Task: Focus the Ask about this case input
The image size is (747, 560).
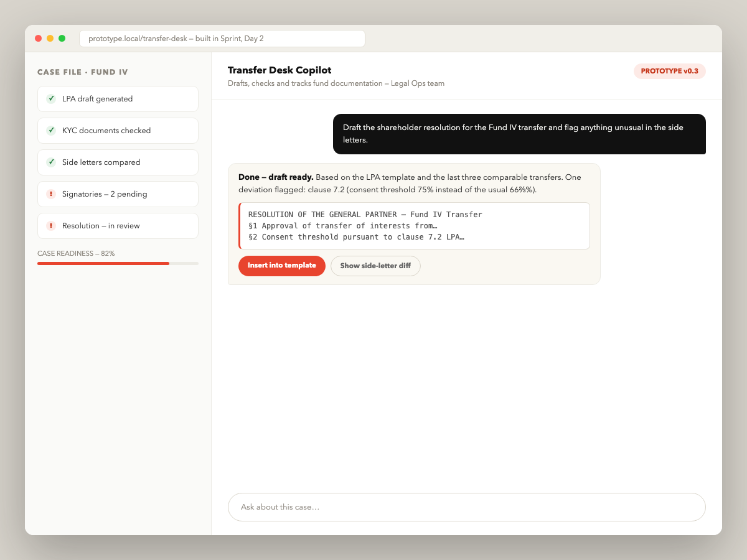Action: coord(467,507)
